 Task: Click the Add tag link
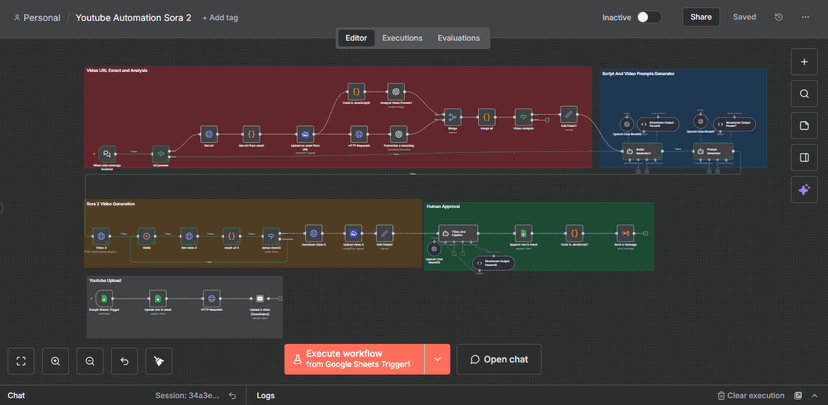pos(220,17)
